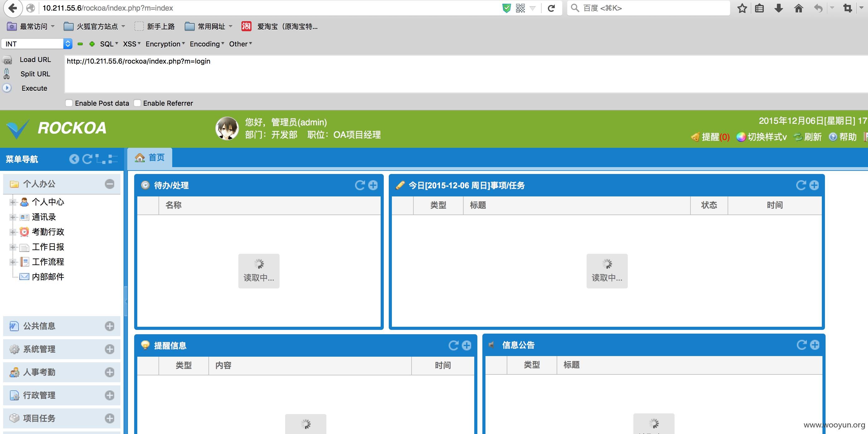868x434 pixels.
Task: Click the expand-all tree icon in 菜单导航
Action: [100, 159]
